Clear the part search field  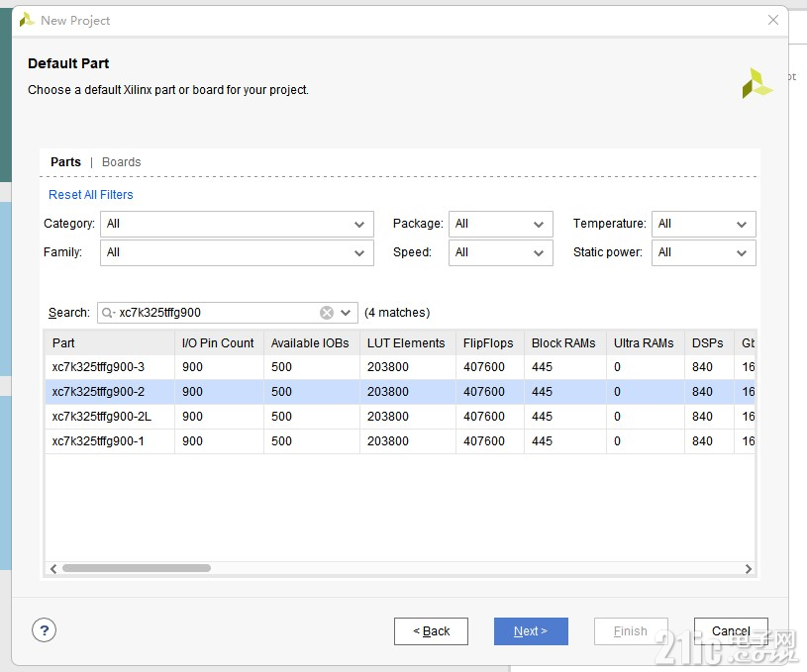click(x=327, y=313)
